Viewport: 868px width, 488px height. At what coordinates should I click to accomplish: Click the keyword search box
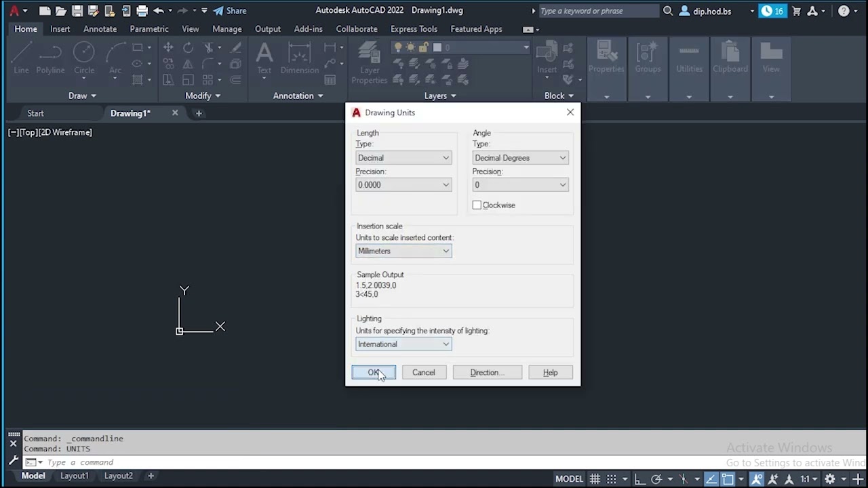[599, 11]
